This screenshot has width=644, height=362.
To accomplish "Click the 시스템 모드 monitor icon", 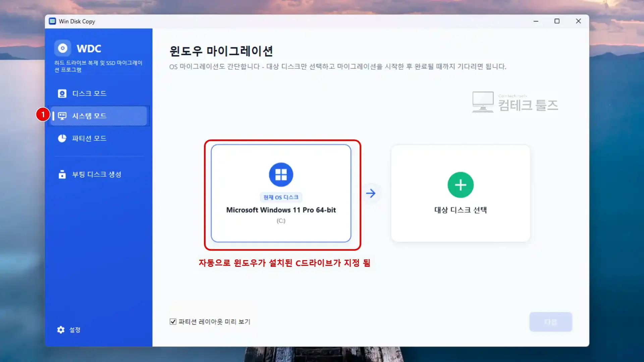I will [62, 116].
